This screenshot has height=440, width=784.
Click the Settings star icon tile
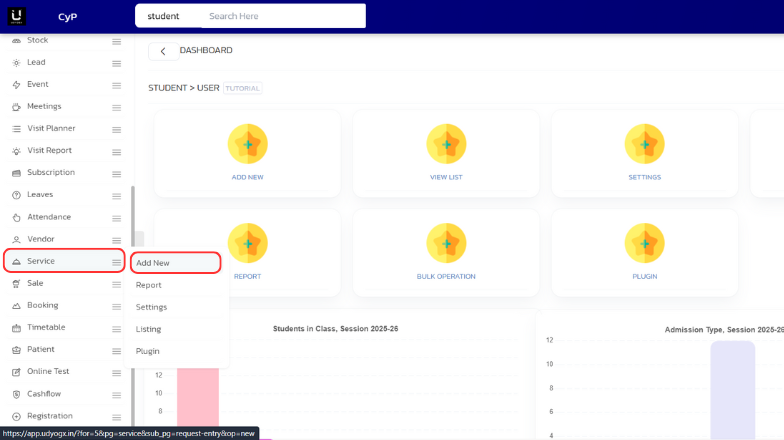(644, 145)
